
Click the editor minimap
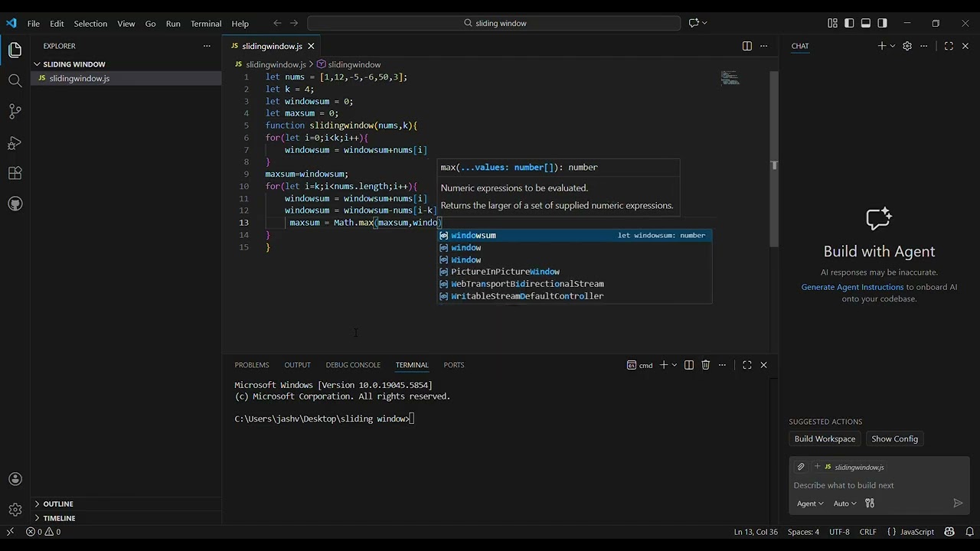click(730, 77)
